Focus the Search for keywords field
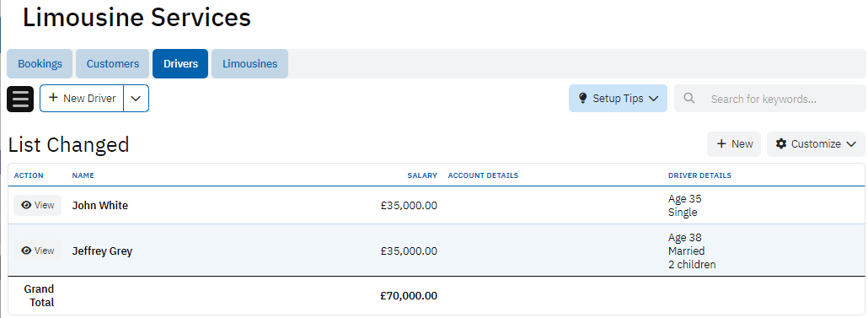The height and width of the screenshot is (318, 868). point(770,99)
